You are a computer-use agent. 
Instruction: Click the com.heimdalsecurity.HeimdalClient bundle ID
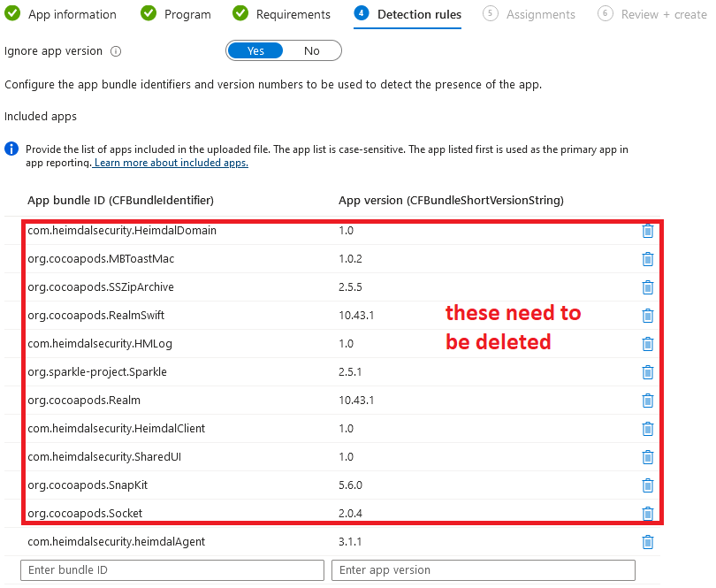click(117, 429)
